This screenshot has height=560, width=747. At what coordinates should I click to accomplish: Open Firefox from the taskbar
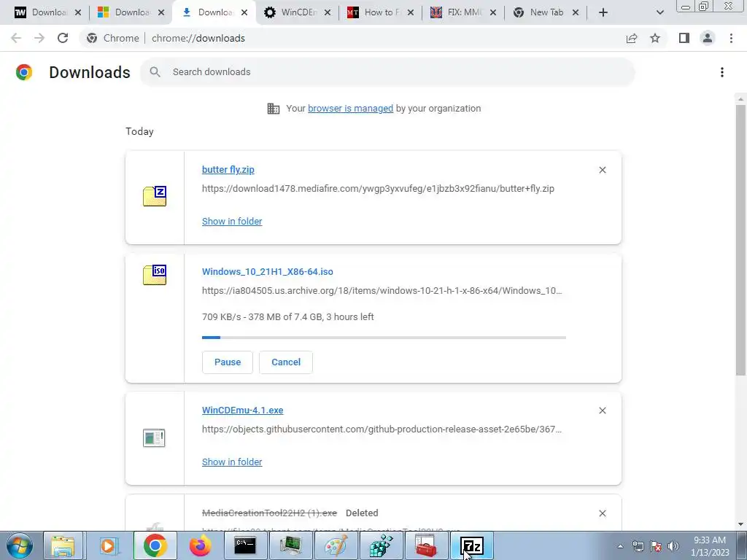coord(200,545)
